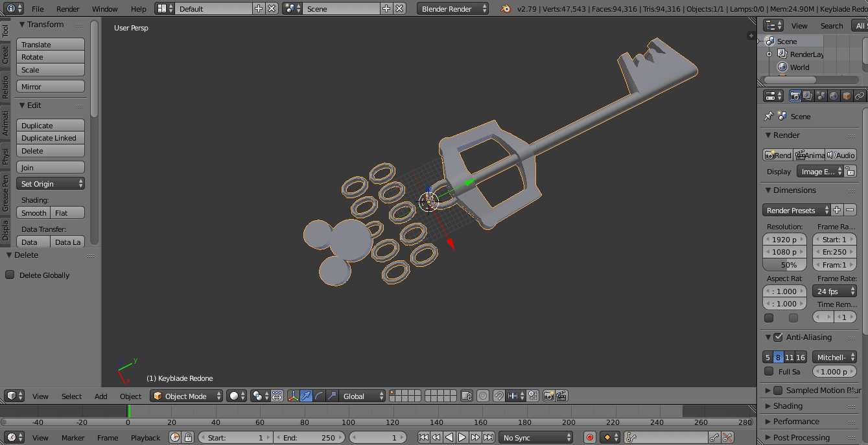Viewport: 868px width, 445px height.
Task: Open the Global orientation dropdown
Action: coord(362,396)
